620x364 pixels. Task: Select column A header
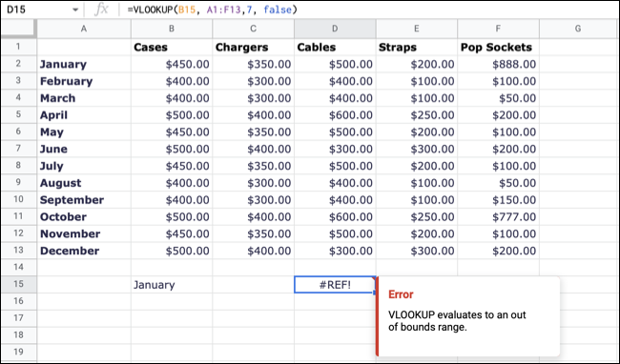(84, 29)
